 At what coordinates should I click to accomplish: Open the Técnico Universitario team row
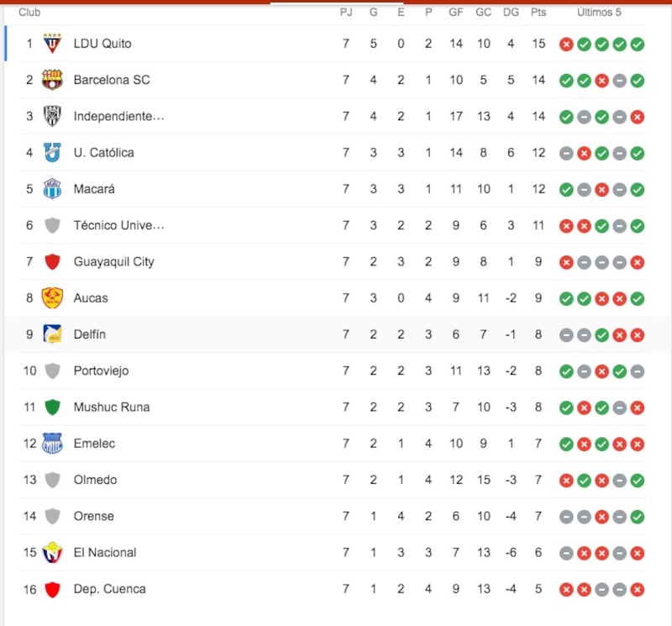[x=332, y=225]
